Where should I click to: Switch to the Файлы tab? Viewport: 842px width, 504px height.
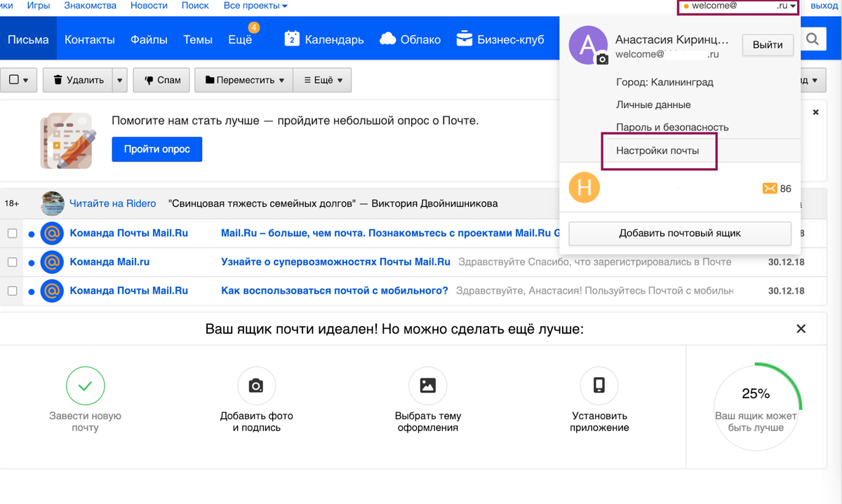pos(149,39)
